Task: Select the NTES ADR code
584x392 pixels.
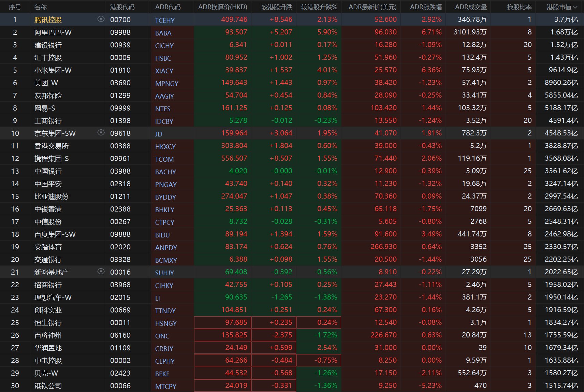Action: pyautogui.click(x=163, y=109)
